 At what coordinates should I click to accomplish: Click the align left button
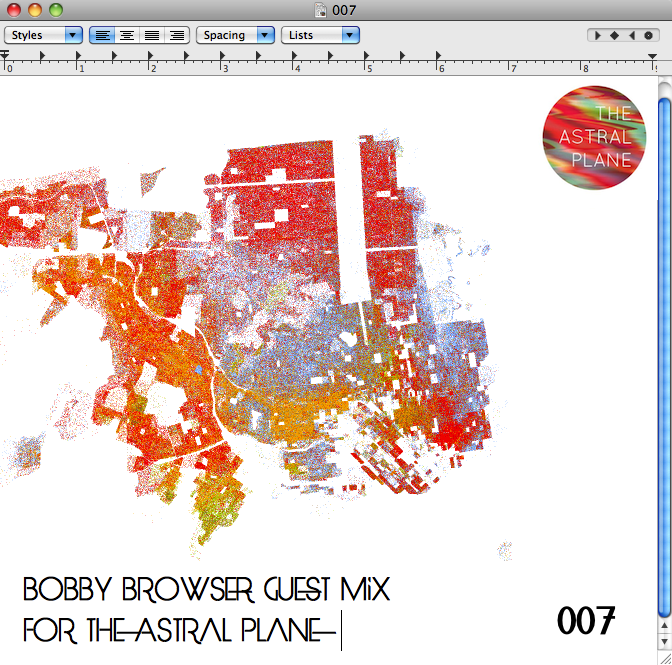(102, 35)
